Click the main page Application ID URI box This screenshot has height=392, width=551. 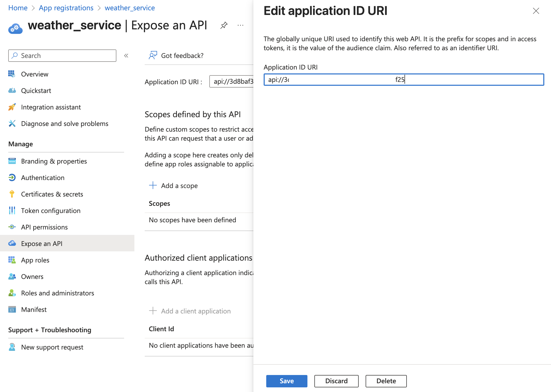(x=232, y=81)
